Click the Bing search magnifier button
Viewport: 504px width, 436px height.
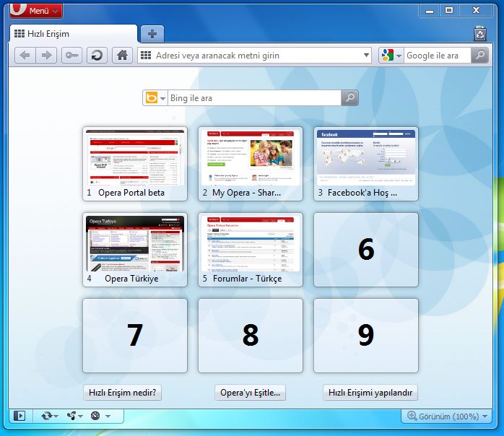click(349, 97)
